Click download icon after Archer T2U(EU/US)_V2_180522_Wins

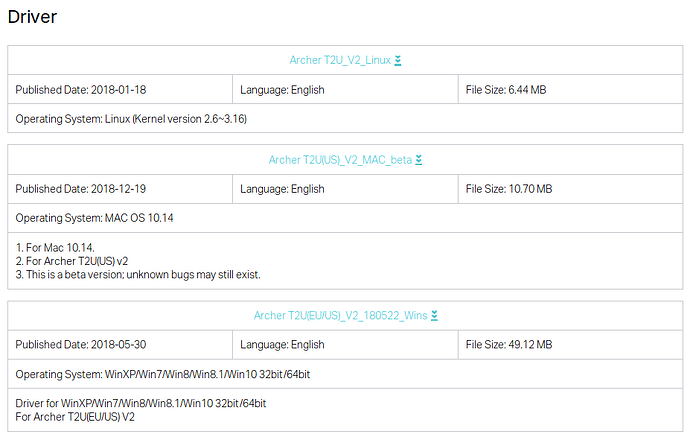434,316
